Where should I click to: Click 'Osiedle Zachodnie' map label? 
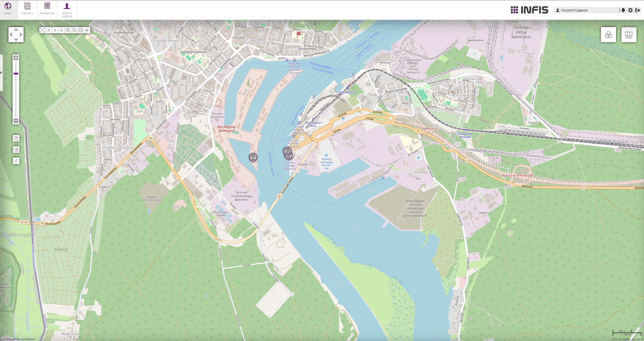tap(118, 148)
